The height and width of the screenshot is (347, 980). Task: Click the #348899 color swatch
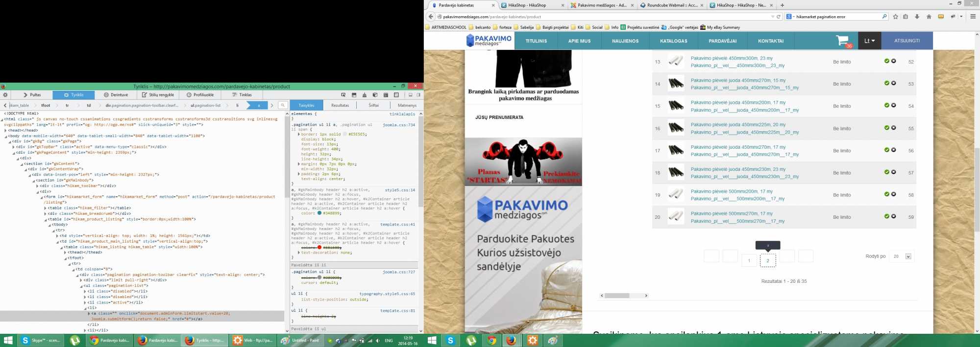[x=319, y=213]
